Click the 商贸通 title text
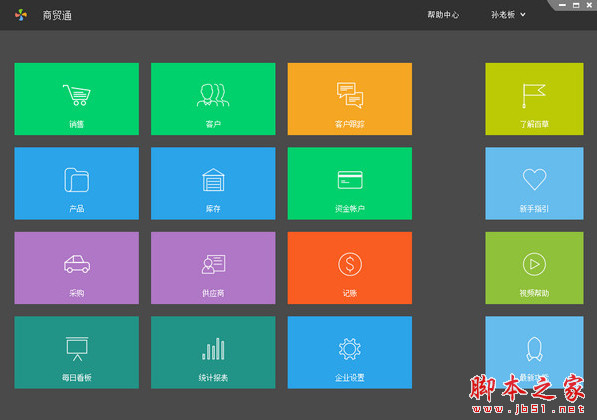The height and width of the screenshot is (420, 597). [57, 15]
